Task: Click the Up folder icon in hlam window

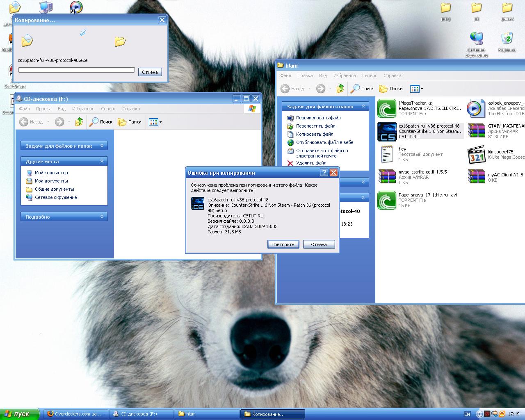Action: tap(340, 89)
